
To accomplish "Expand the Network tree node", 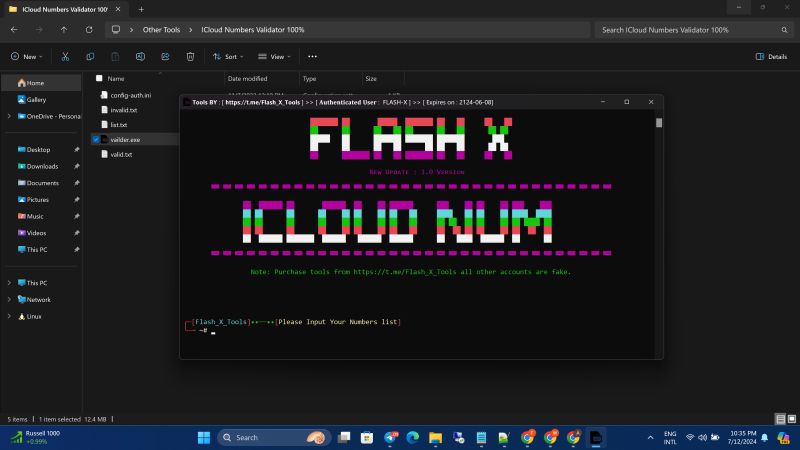I will [9, 299].
